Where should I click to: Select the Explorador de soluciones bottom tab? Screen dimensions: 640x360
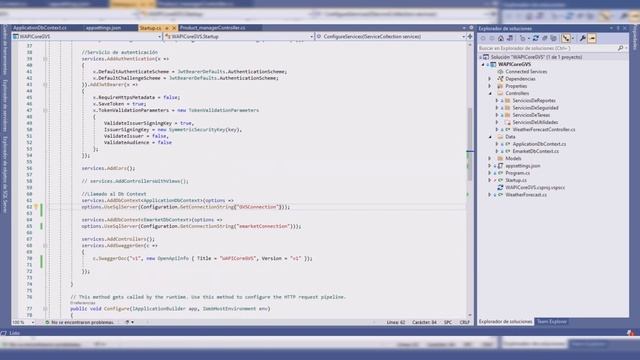click(505, 322)
